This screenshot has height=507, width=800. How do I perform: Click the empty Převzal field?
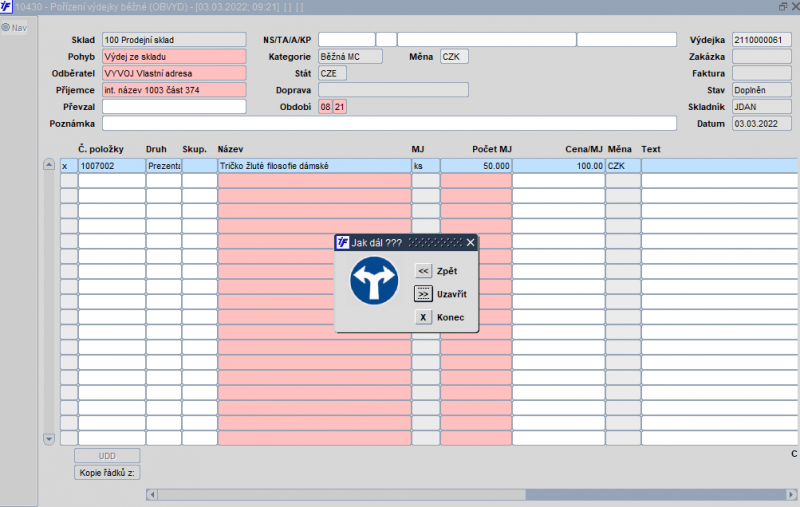pos(174,107)
